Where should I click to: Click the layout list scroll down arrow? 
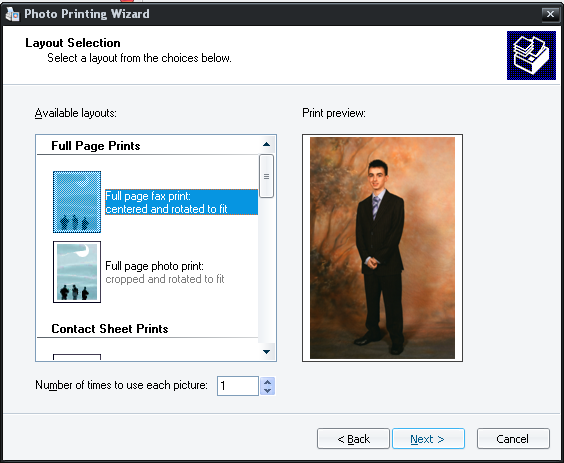tap(267, 352)
